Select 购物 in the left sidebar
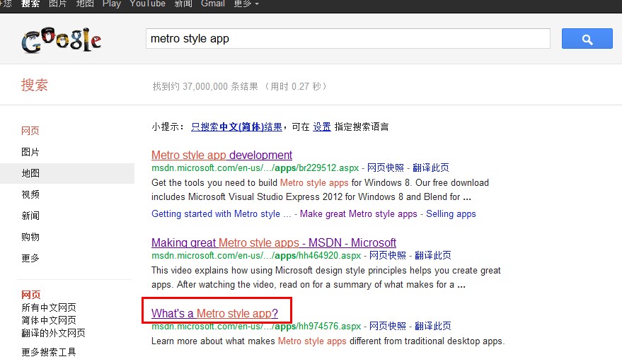622x364 pixels. 30,237
